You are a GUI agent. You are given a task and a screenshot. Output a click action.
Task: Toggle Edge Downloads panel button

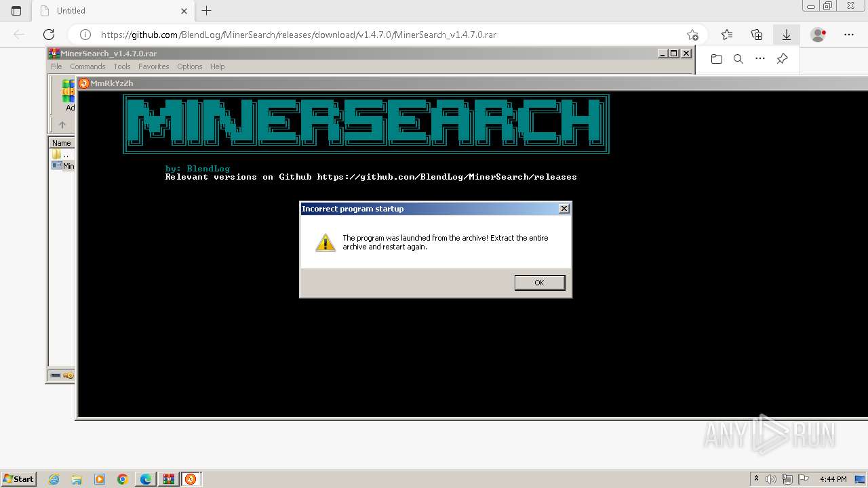coord(787,35)
